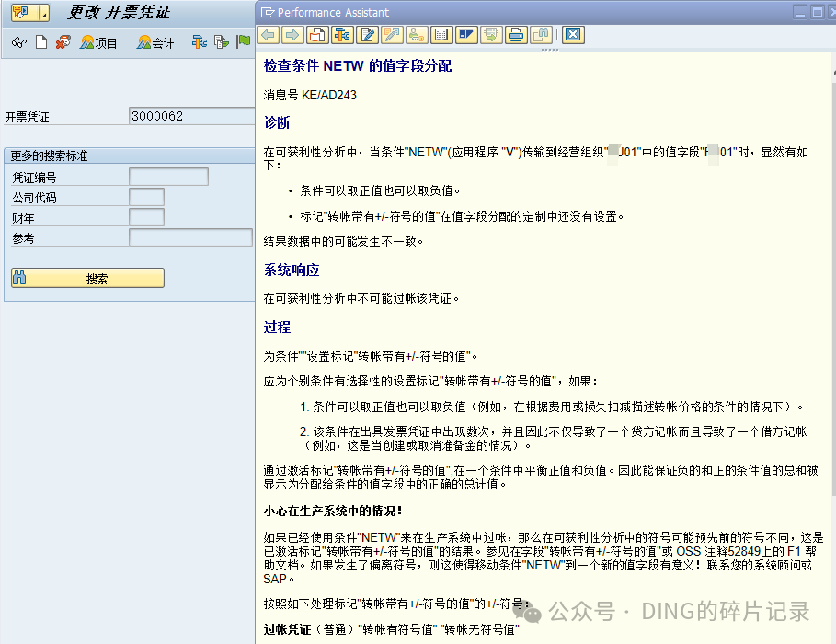Click the cancel billing document icon
Screen dimensions: 836x644
63,42
